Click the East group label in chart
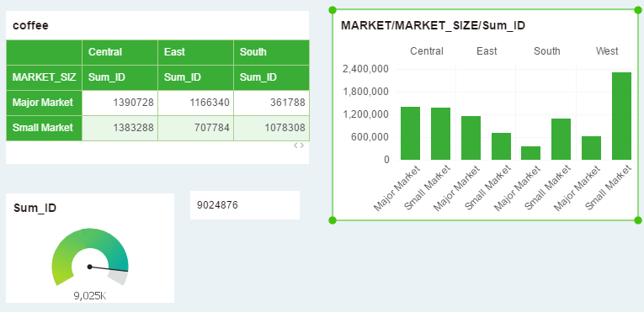This screenshot has height=312, width=644. click(487, 51)
